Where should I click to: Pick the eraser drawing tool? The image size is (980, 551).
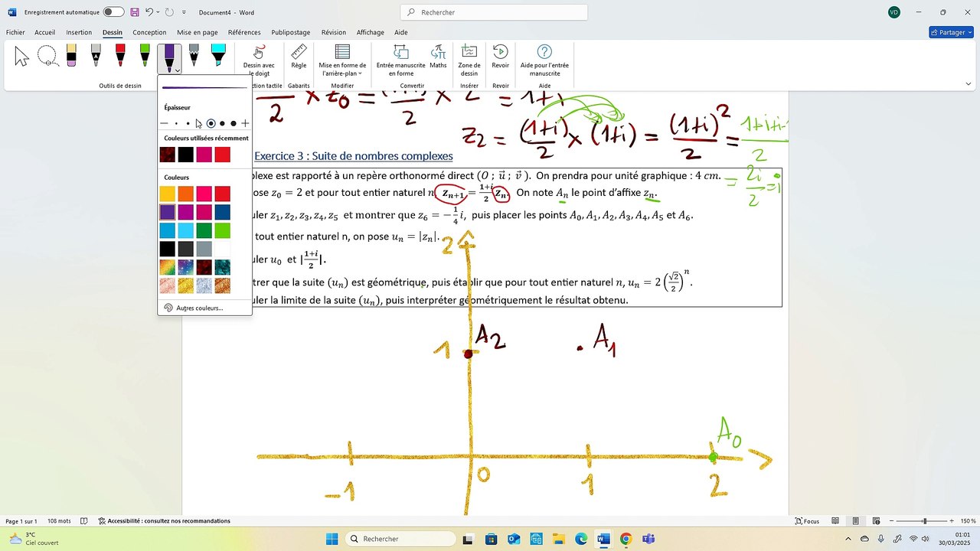pyautogui.click(x=71, y=56)
